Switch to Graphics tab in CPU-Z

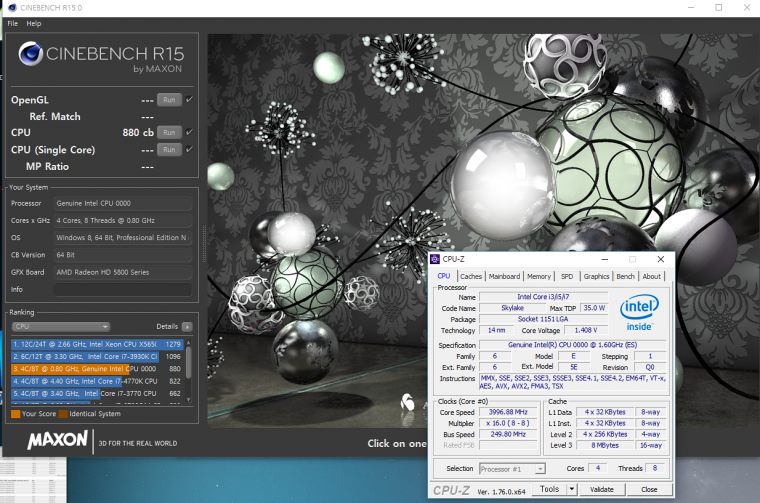[x=596, y=276]
